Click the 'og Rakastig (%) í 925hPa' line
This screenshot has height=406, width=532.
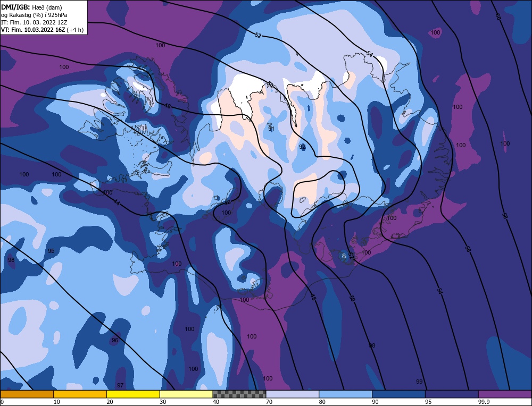(x=34, y=15)
